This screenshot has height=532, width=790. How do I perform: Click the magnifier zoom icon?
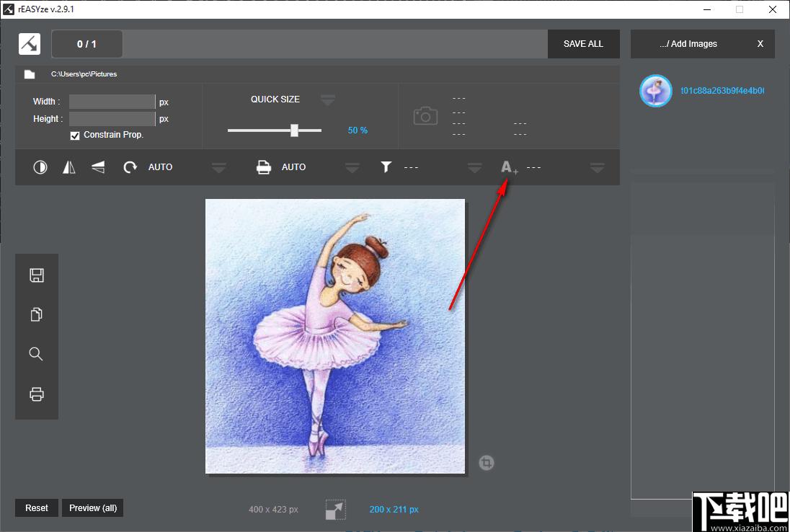pos(36,354)
